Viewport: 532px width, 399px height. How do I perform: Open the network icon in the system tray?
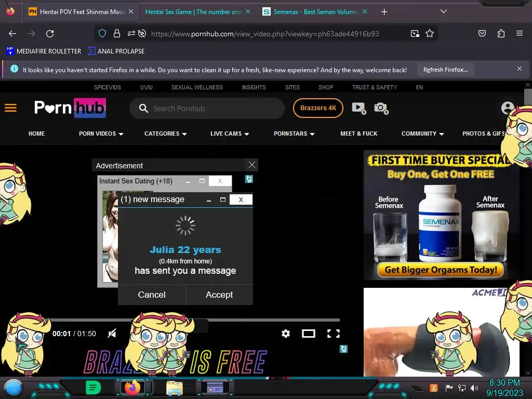[x=462, y=388]
